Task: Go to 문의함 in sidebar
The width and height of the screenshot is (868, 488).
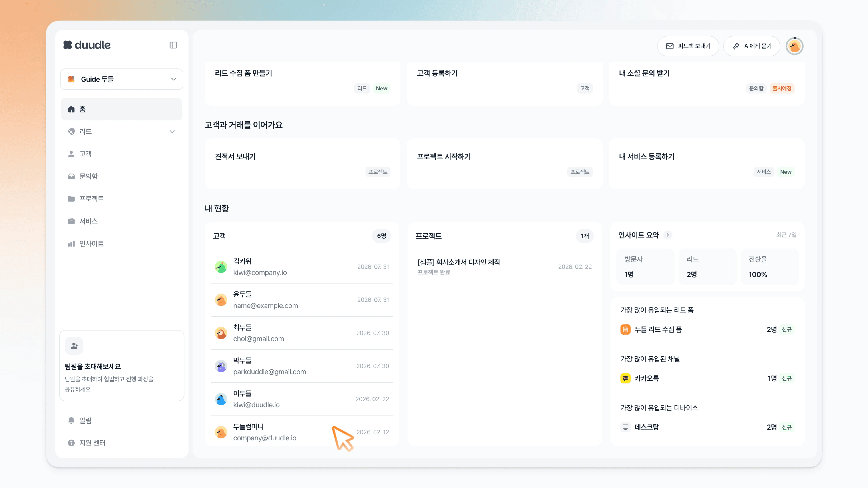Action: [122, 176]
